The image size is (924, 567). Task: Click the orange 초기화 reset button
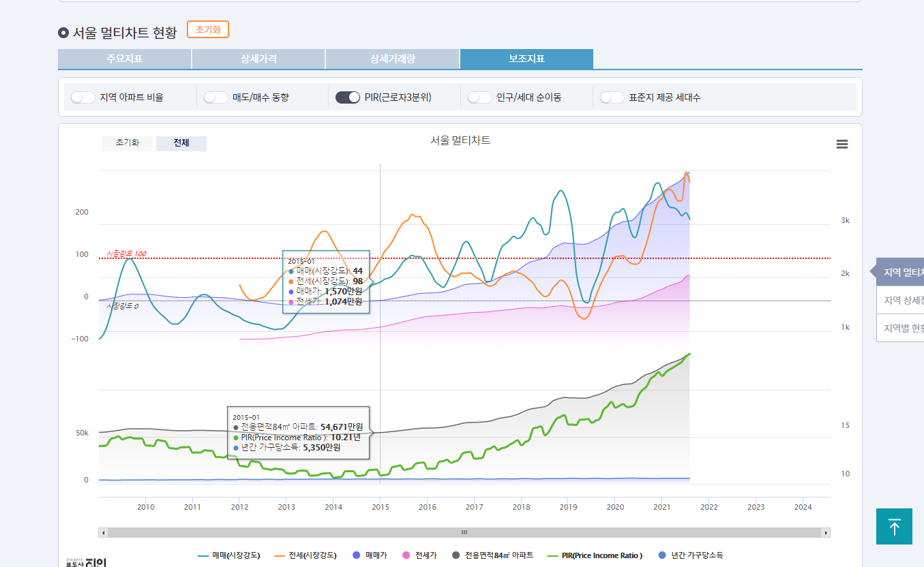(x=208, y=30)
